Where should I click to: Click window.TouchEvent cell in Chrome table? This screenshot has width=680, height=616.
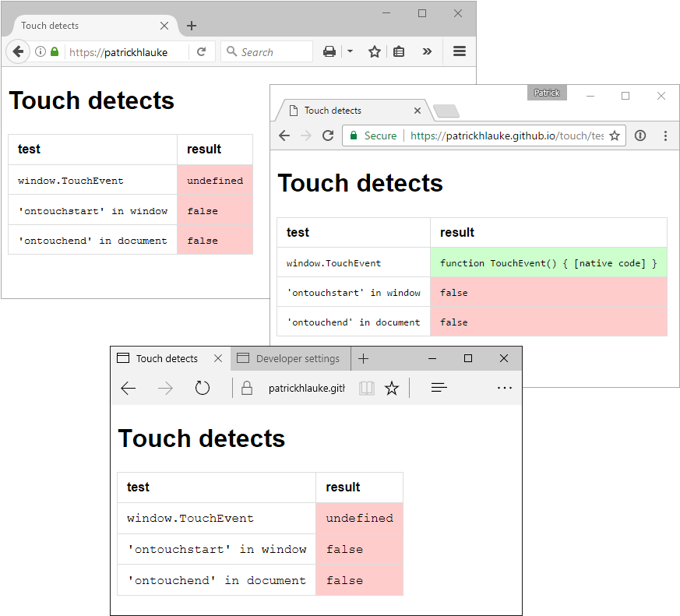354,263
